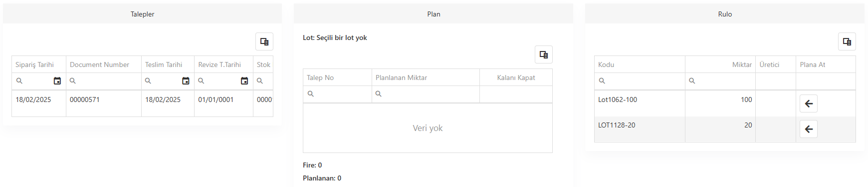The image size is (868, 187).
Task: Open calendar picker for Teslim Tarihi filter
Action: coord(186,81)
